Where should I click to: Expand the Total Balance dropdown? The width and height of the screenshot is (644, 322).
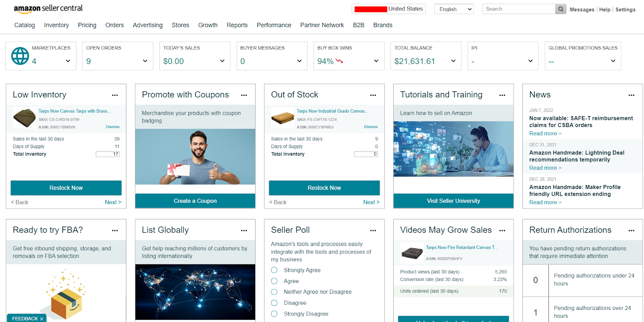coord(454,61)
